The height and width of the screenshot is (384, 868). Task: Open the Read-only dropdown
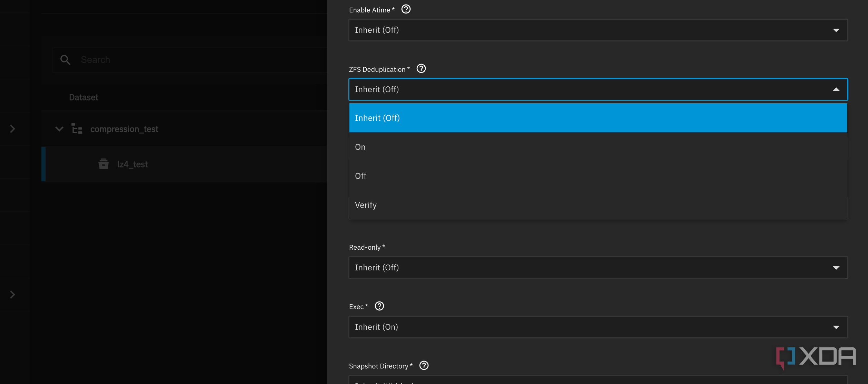(598, 268)
